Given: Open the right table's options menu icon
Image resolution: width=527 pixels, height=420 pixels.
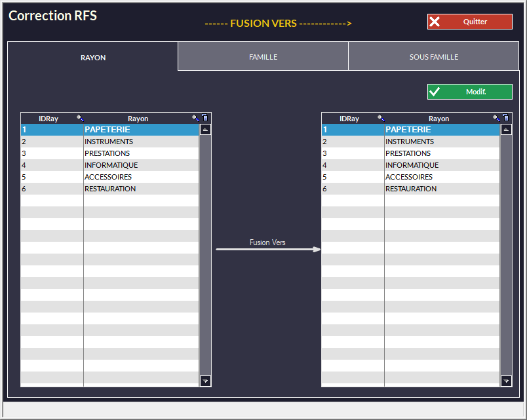Looking at the screenshot, I should [x=505, y=119].
